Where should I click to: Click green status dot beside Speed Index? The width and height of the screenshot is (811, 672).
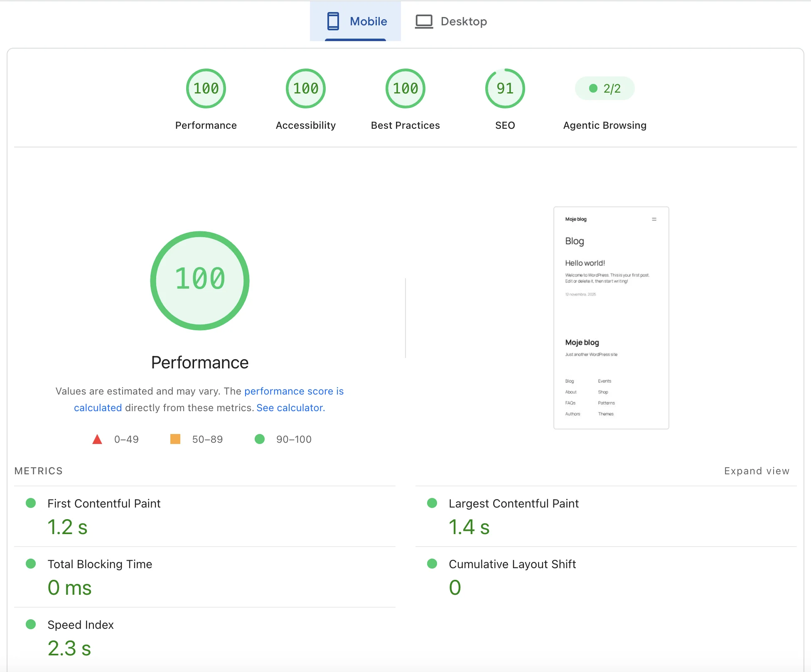click(31, 624)
